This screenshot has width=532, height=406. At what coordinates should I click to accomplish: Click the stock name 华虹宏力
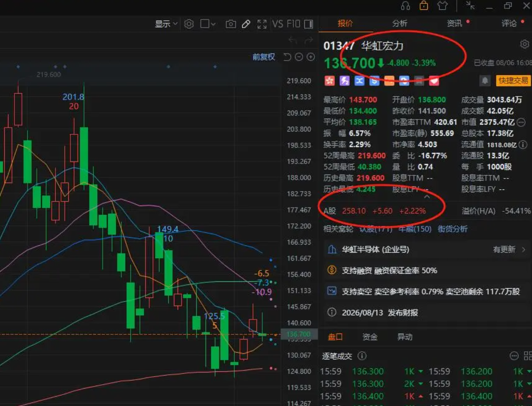382,45
